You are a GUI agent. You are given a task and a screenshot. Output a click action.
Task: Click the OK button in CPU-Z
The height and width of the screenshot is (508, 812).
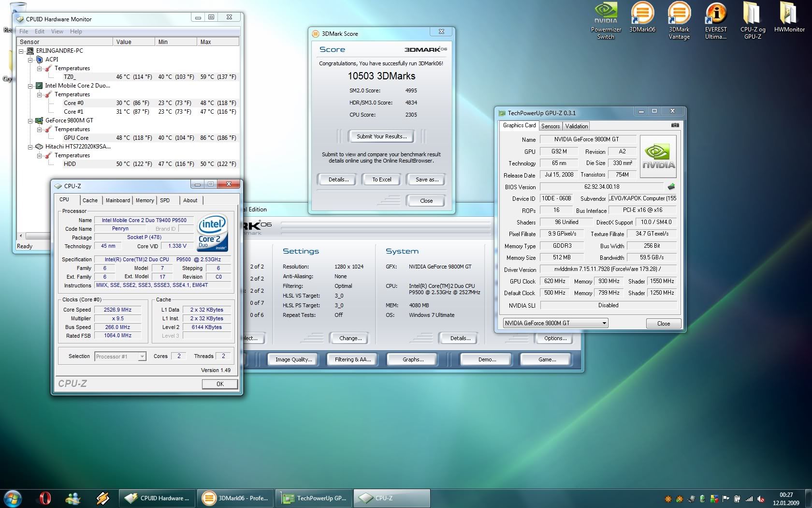click(220, 384)
